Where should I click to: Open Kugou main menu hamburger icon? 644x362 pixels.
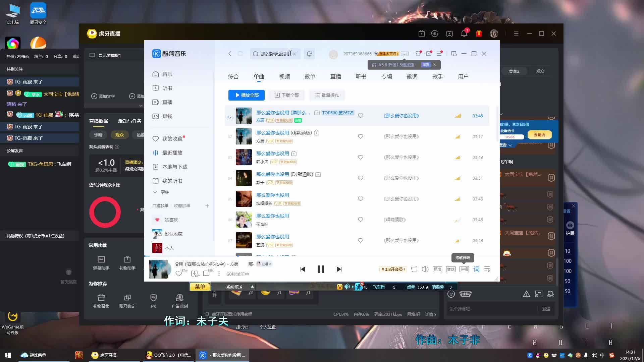439,54
